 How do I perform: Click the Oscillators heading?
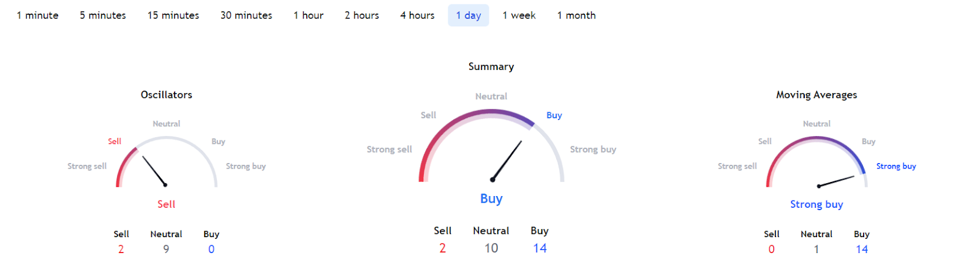(x=166, y=95)
